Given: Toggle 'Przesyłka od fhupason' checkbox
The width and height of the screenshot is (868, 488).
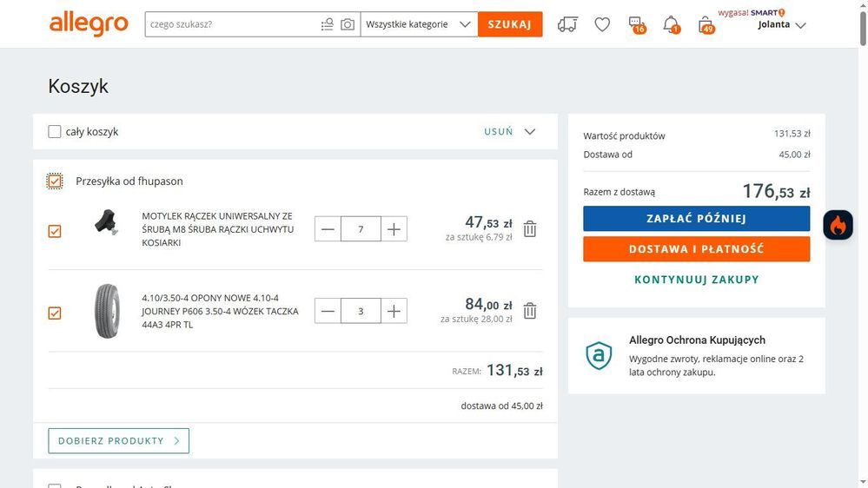Looking at the screenshot, I should [55, 181].
